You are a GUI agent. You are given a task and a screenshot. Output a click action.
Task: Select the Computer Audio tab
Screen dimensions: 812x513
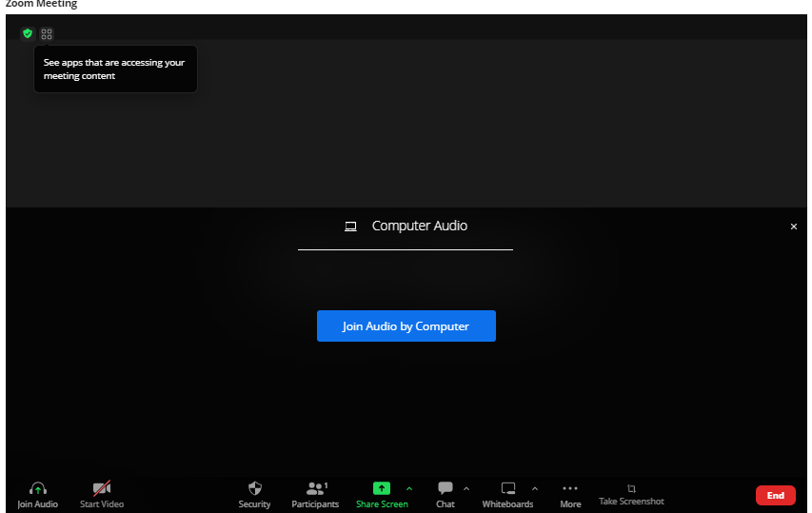[x=406, y=227]
